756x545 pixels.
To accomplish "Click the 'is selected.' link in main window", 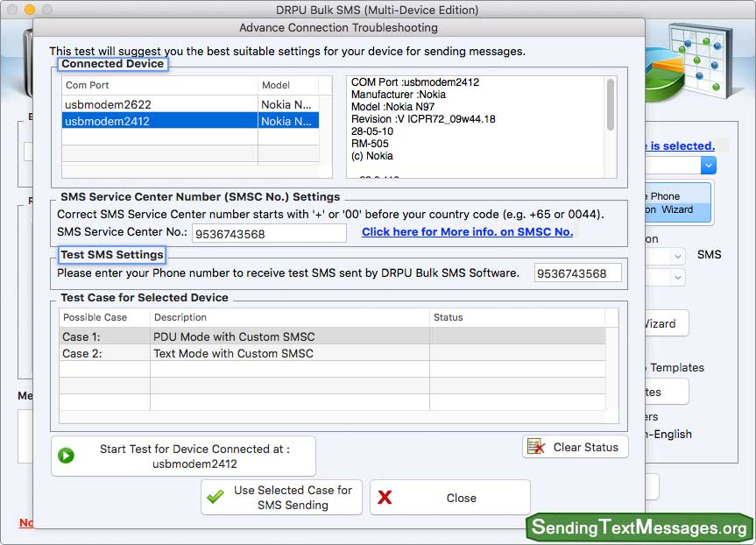I will pyautogui.click(x=682, y=146).
